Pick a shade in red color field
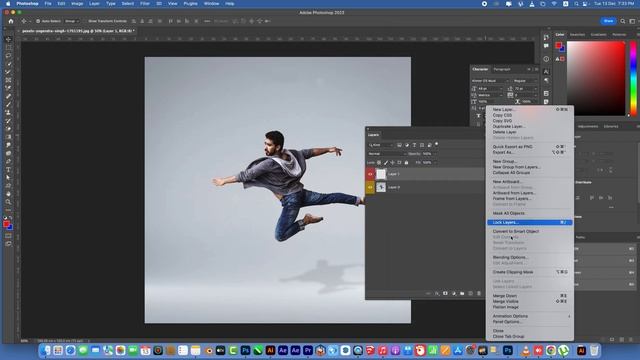640x360 pixels. pyautogui.click(x=596, y=78)
